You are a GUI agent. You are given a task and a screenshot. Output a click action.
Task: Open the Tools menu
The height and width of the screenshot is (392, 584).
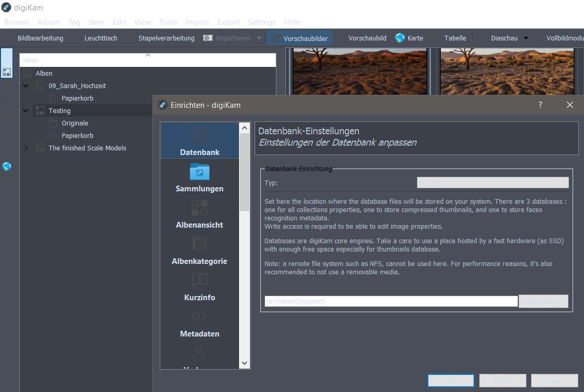point(168,22)
